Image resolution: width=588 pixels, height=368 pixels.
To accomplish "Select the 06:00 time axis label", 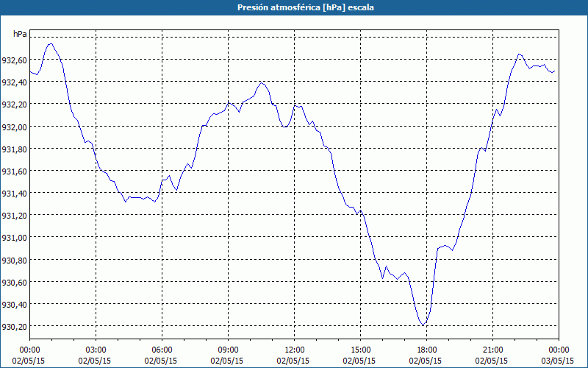I will click(162, 350).
